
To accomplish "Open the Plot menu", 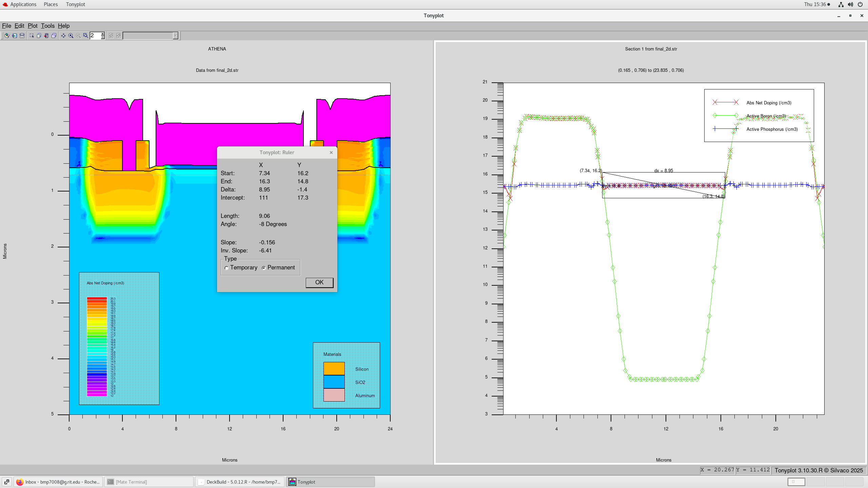I will [x=33, y=26].
